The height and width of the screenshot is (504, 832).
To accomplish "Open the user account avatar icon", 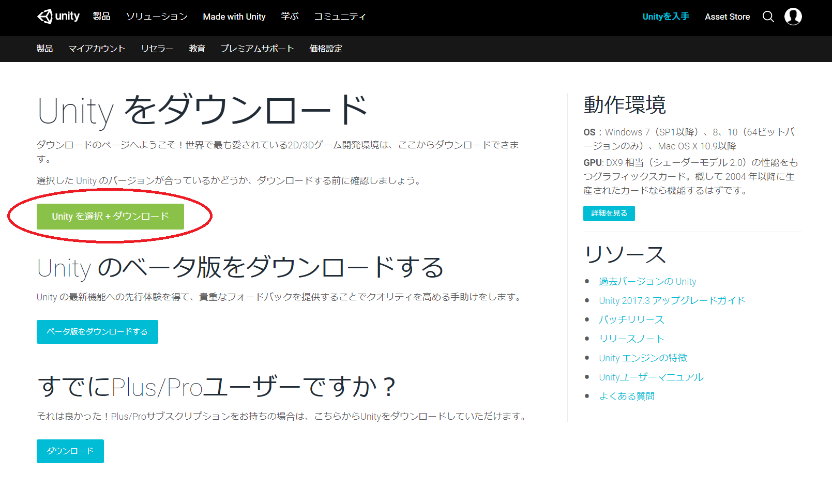I will [793, 17].
